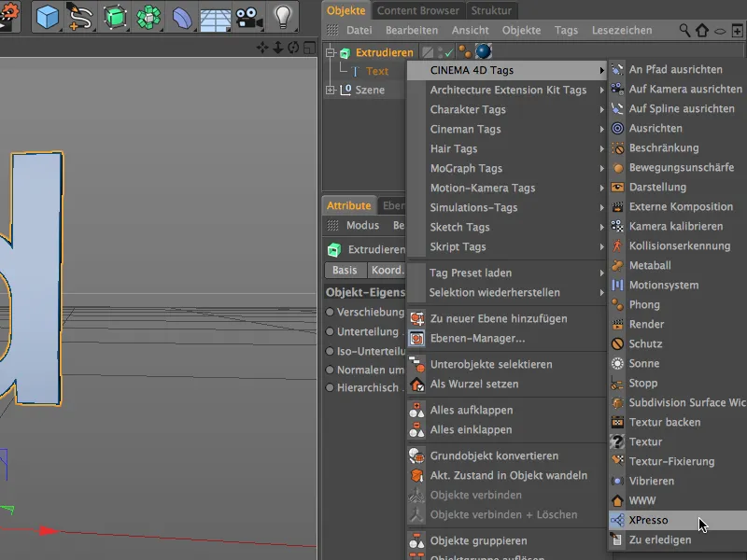Select the Text object in tree
The width and height of the screenshot is (747, 560).
tap(377, 71)
